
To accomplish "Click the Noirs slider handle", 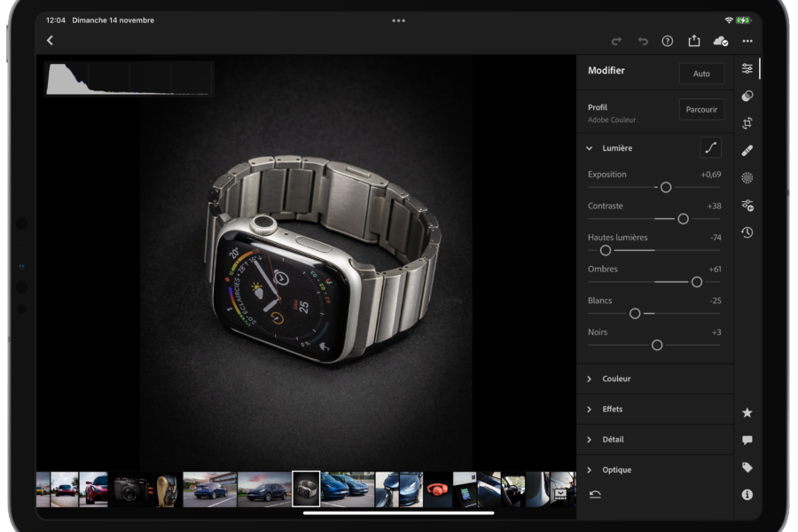I will coord(657,345).
